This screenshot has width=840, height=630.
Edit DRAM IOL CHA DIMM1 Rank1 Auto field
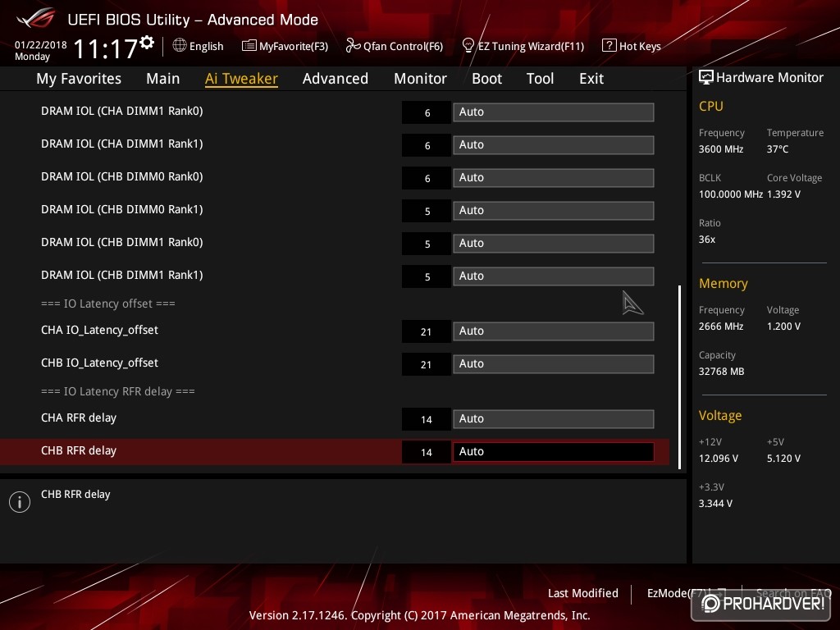[x=554, y=144]
